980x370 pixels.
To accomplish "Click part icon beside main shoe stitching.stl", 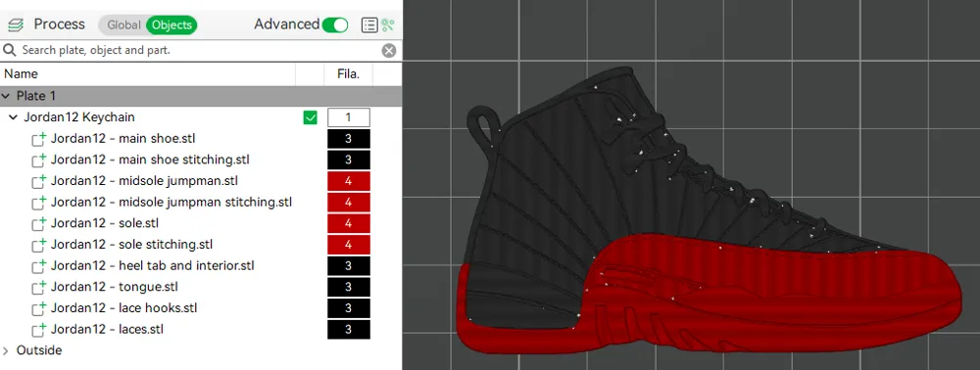I will 39,160.
